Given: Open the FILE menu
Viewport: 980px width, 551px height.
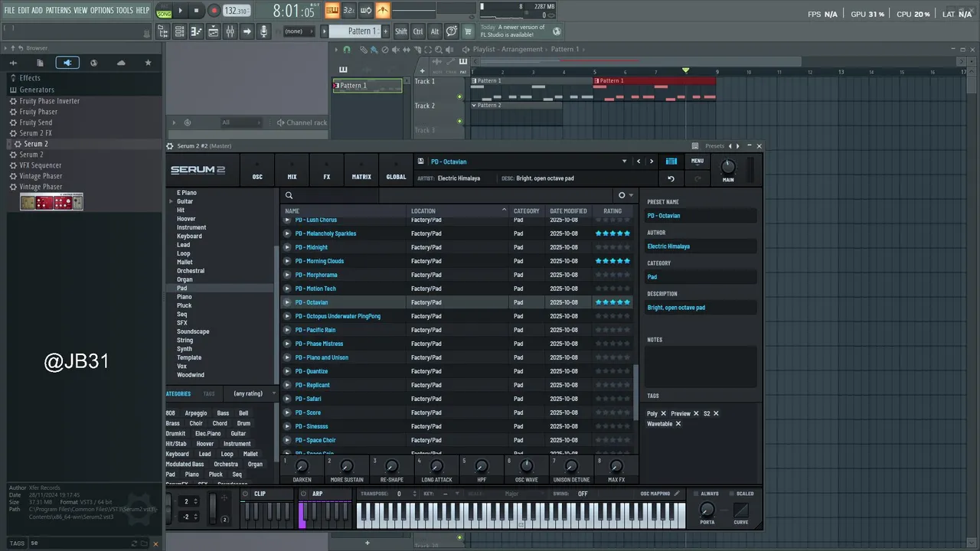Looking at the screenshot, I should (9, 10).
